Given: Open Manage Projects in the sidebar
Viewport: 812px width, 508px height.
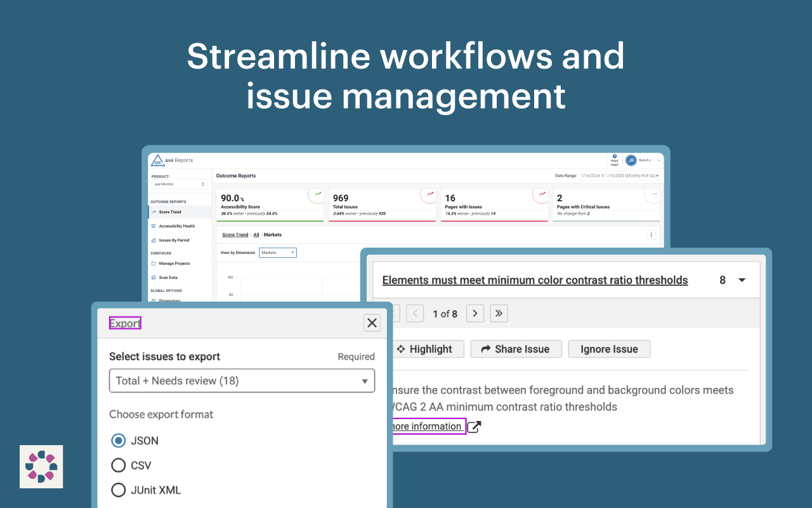Looking at the screenshot, I should [x=174, y=264].
